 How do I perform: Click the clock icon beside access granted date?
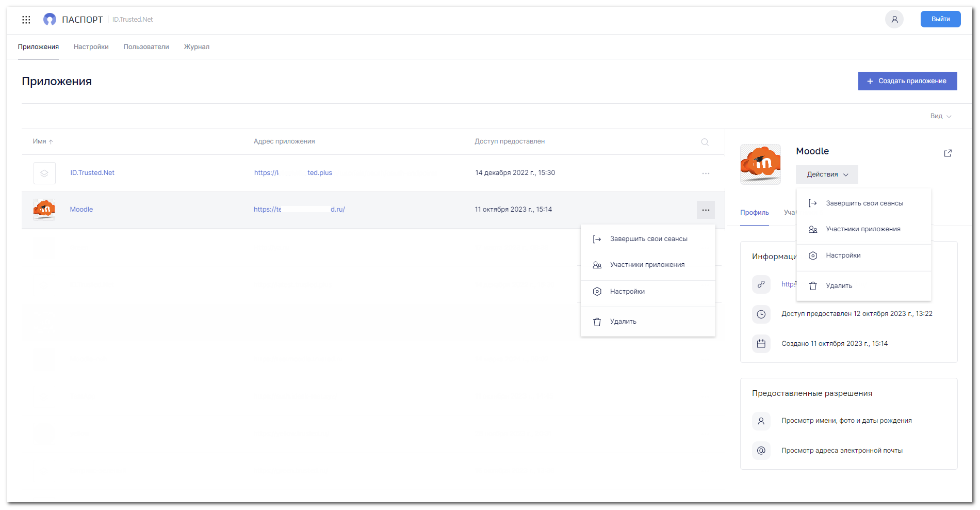coord(761,314)
